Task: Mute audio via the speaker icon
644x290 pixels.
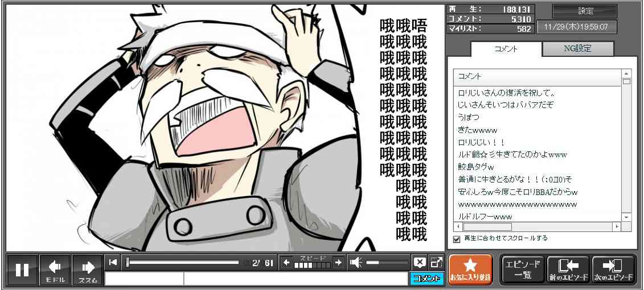Action: click(356, 262)
